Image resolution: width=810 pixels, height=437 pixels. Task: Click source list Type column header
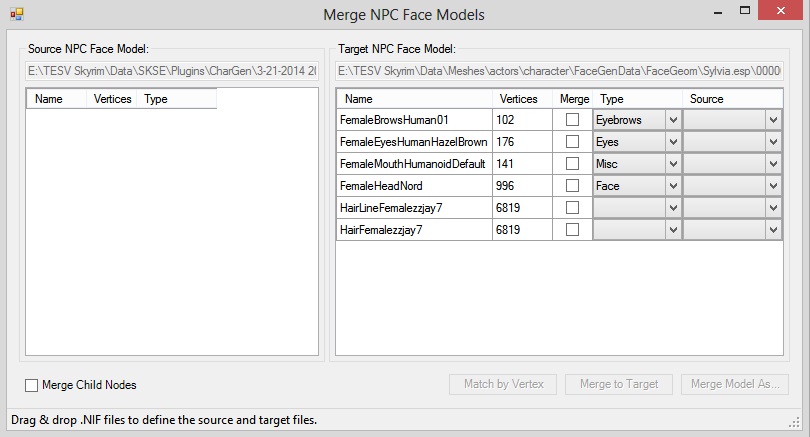click(x=177, y=99)
